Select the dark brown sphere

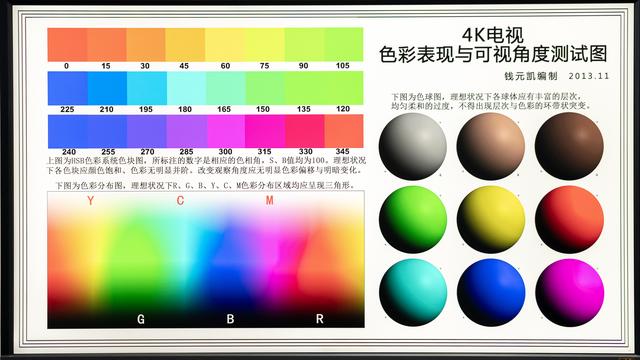coord(569,146)
